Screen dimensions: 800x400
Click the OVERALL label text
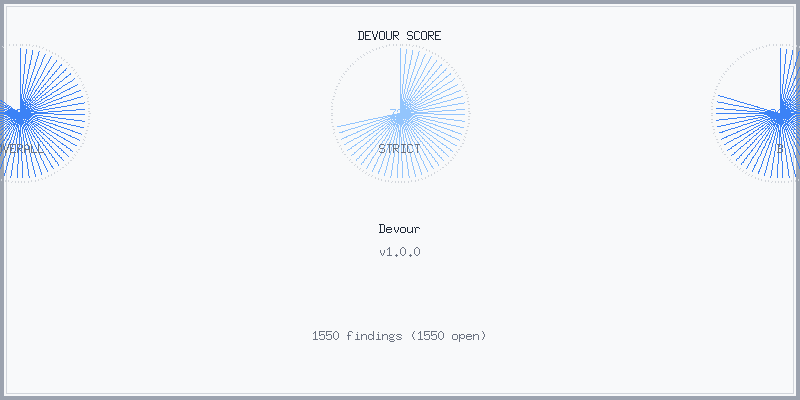click(22, 149)
